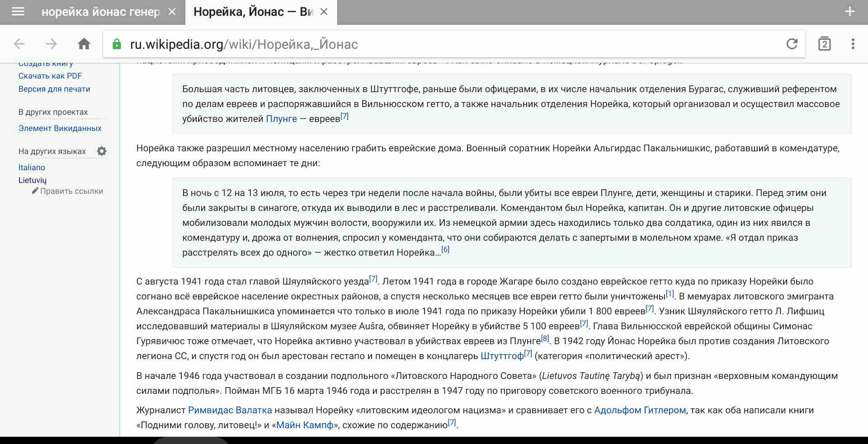Switch to the Italiano language version
The width and height of the screenshot is (868, 444).
pyautogui.click(x=32, y=168)
